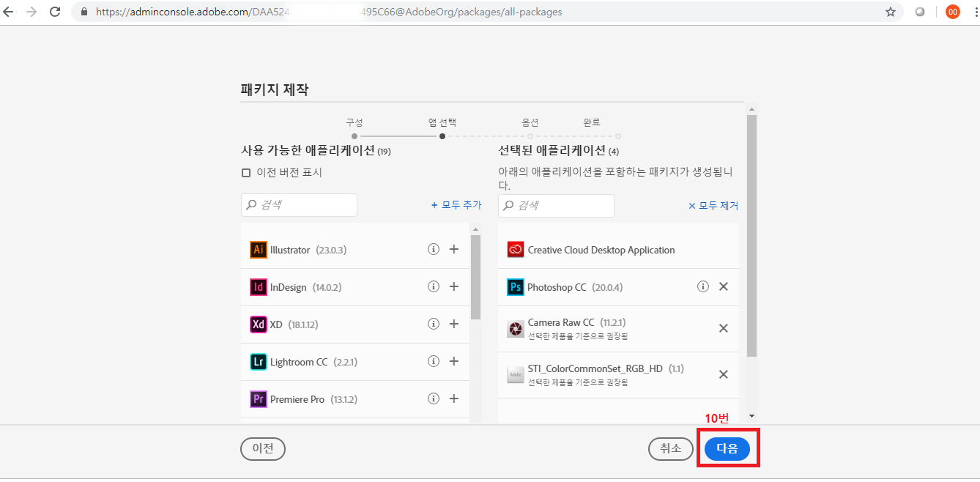
Task: Remove STI_ColorCommonSet_RGB_HD from selection
Action: click(x=724, y=374)
